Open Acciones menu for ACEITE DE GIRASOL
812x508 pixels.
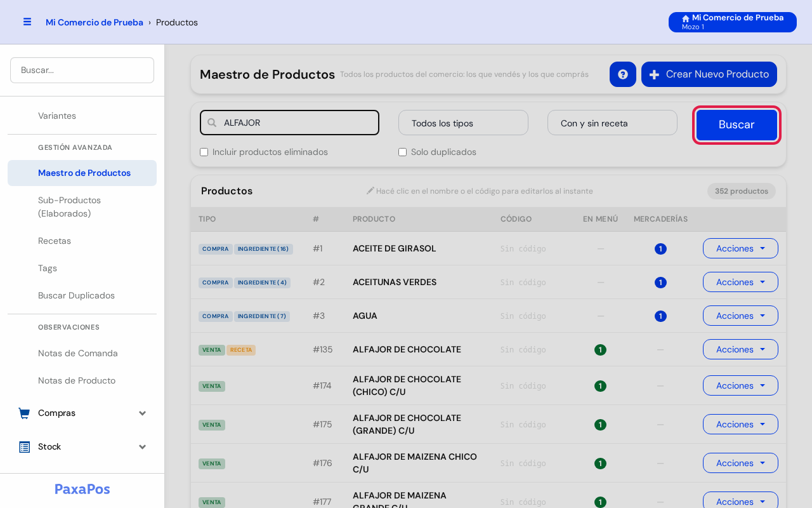pyautogui.click(x=740, y=248)
